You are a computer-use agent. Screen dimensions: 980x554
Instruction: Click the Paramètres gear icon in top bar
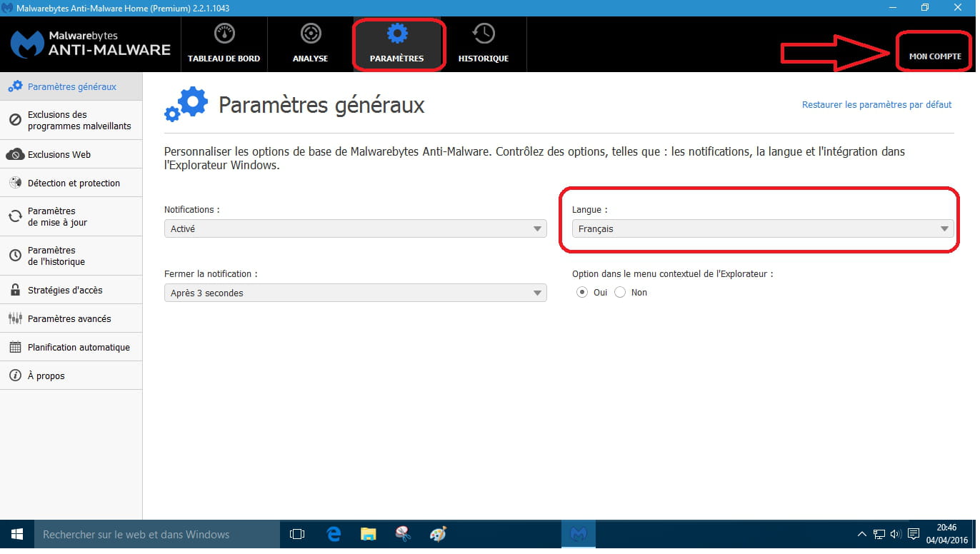click(x=398, y=34)
